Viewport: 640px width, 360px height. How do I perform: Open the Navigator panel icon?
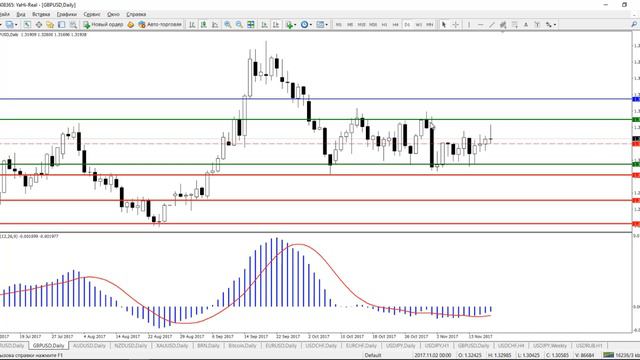[x=50, y=24]
